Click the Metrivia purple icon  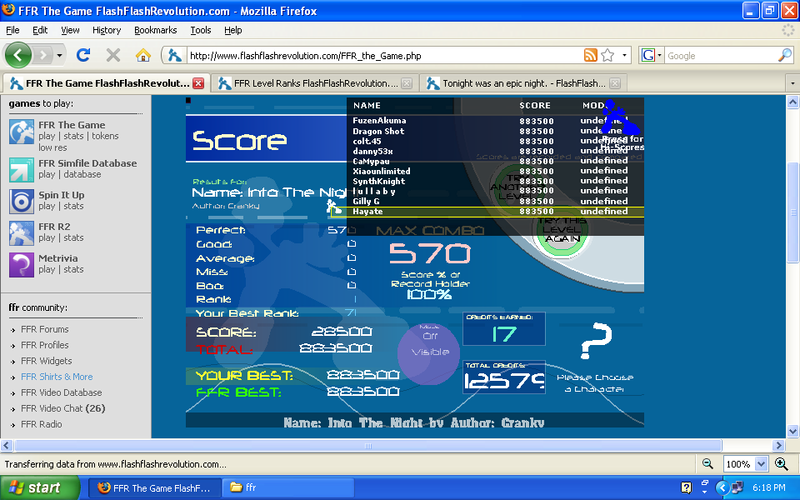(x=22, y=263)
